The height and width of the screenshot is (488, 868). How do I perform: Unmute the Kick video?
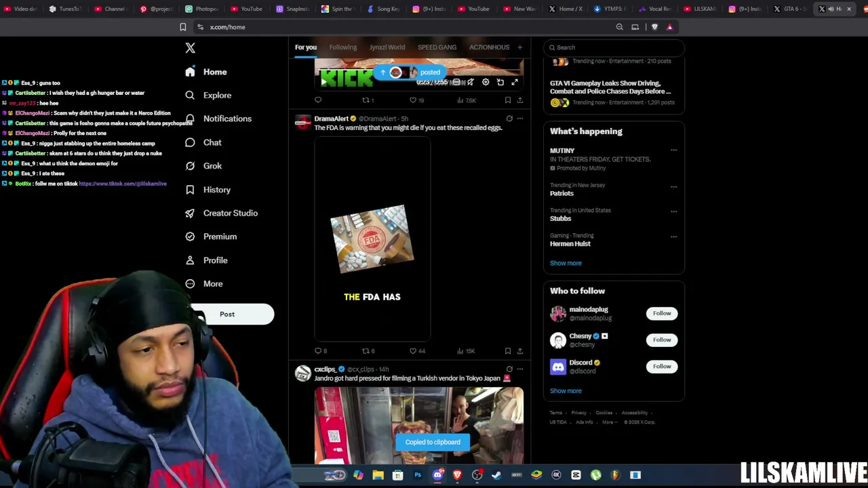coord(471,83)
